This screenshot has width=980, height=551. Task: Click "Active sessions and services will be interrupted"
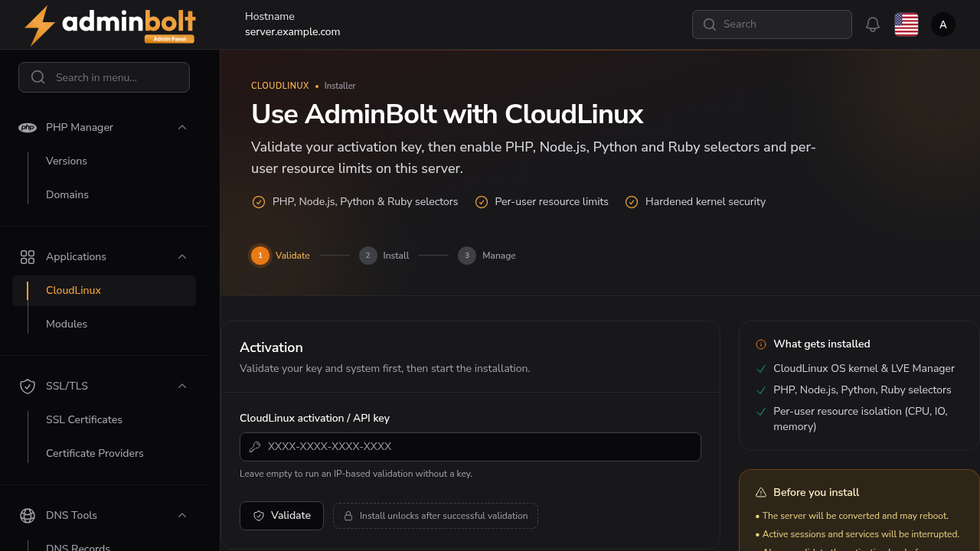(x=861, y=534)
